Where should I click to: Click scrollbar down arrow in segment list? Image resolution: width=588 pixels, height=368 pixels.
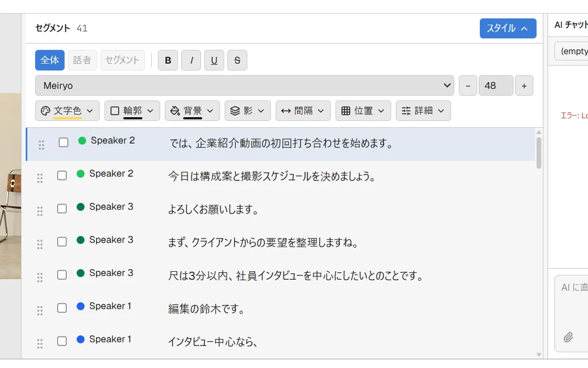[x=539, y=355]
